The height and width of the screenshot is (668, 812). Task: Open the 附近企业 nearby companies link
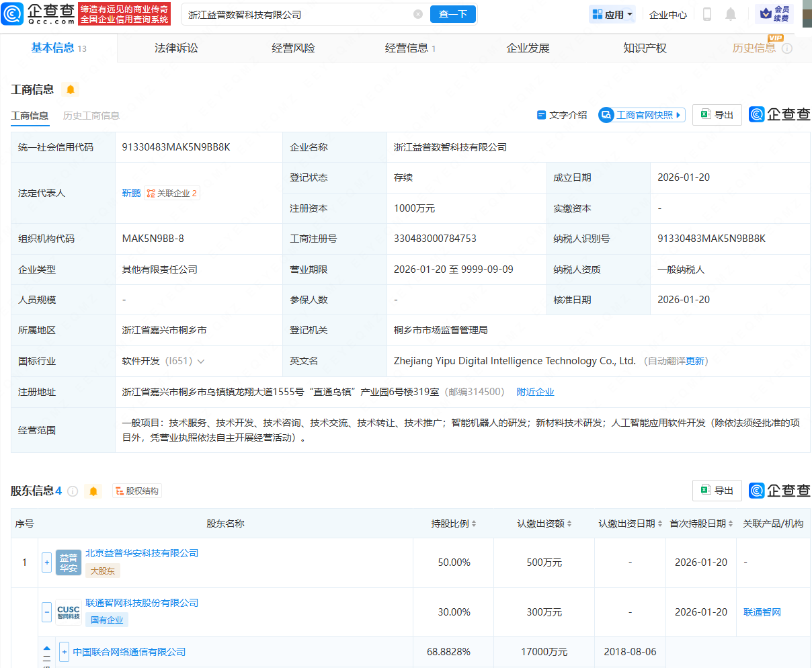coord(535,391)
